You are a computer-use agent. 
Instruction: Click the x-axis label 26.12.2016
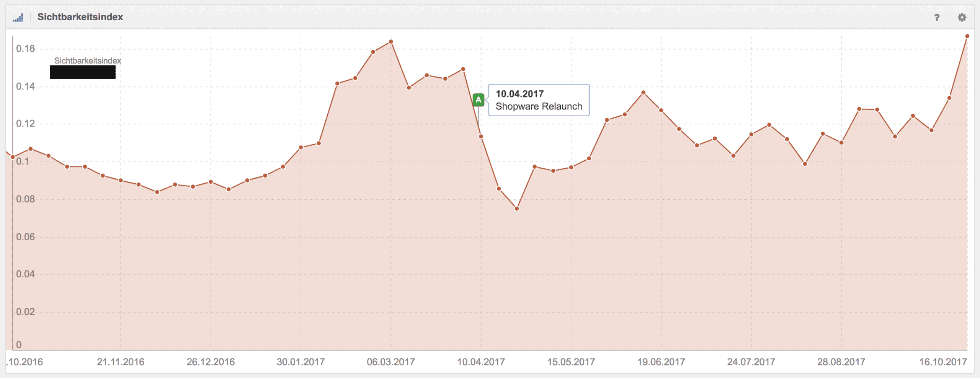[211, 362]
